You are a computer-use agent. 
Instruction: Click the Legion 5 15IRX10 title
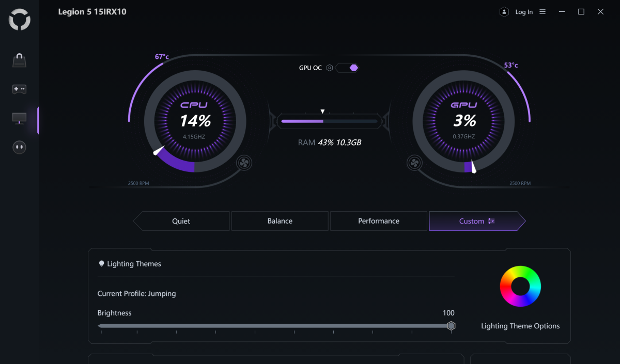pyautogui.click(x=92, y=12)
